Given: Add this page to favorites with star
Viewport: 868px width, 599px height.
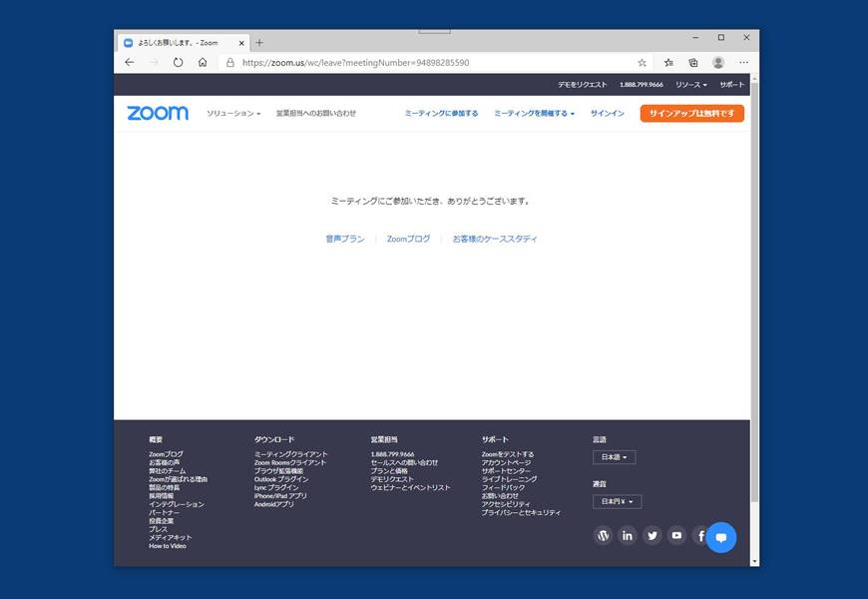Looking at the screenshot, I should 642,63.
